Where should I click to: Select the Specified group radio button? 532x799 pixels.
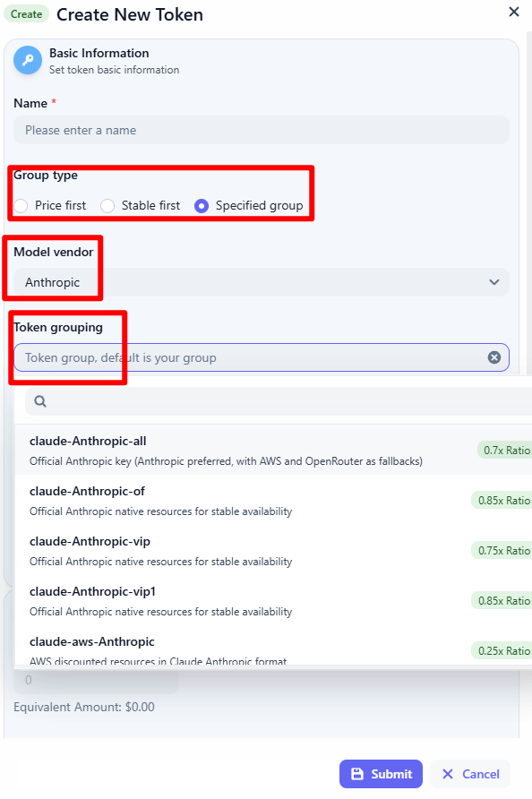(202, 206)
